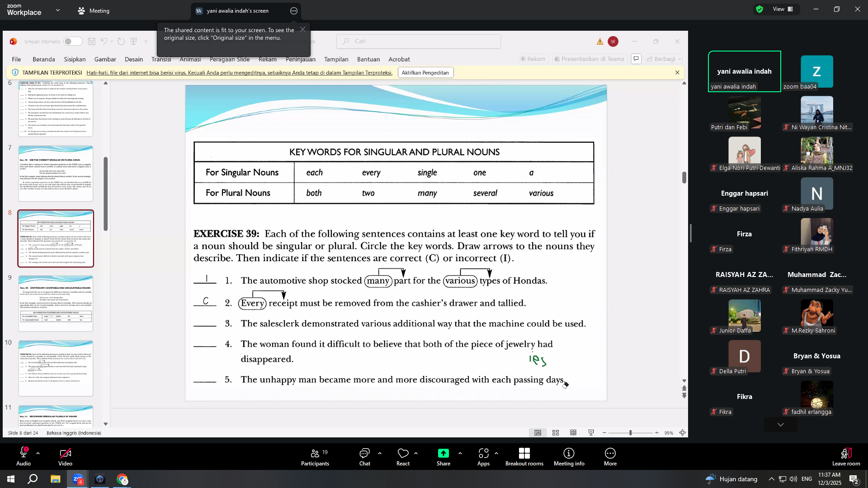868x488 pixels.
Task: Select Normal view in status bar
Action: pos(538,432)
